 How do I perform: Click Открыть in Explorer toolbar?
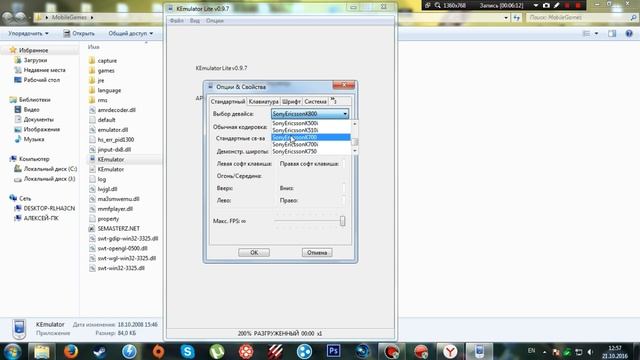(x=79, y=33)
